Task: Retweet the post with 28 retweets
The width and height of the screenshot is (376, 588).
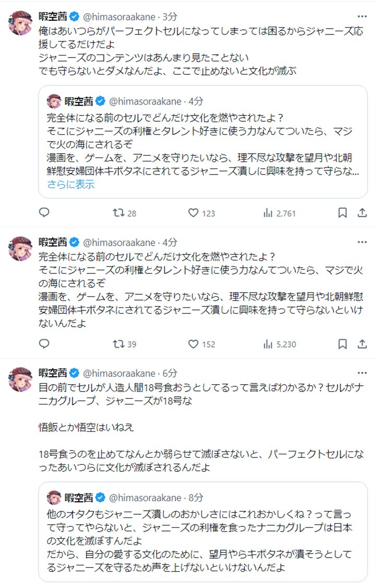Action: 119,213
